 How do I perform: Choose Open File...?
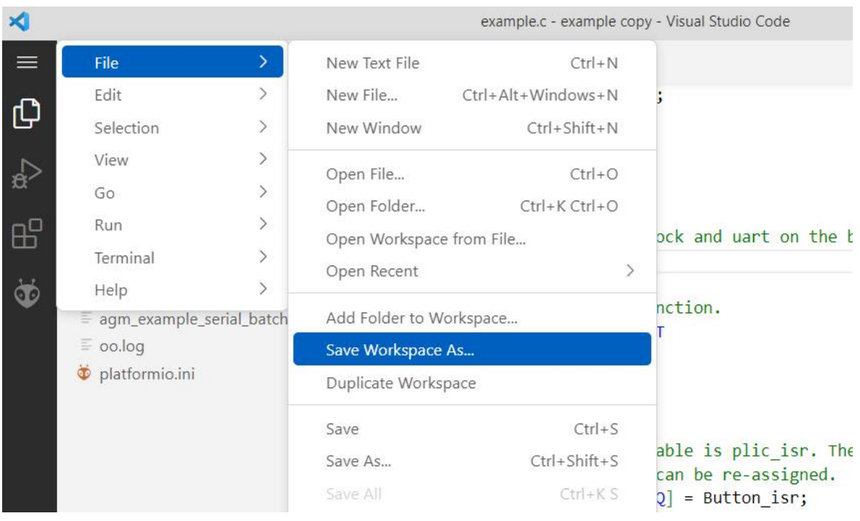click(472, 174)
